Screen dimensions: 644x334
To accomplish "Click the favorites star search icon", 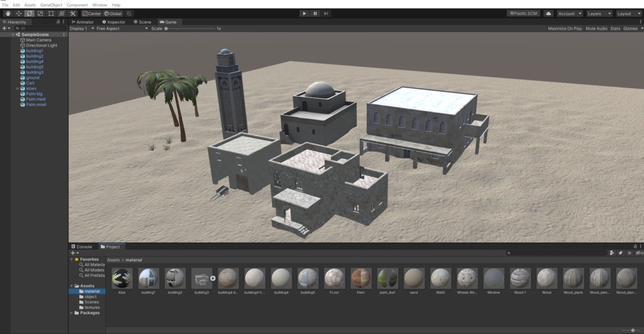I will tap(629, 253).
